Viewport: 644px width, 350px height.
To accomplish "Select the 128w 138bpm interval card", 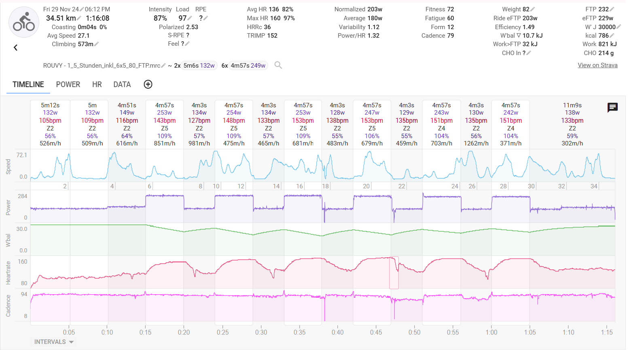I will tap(337, 124).
